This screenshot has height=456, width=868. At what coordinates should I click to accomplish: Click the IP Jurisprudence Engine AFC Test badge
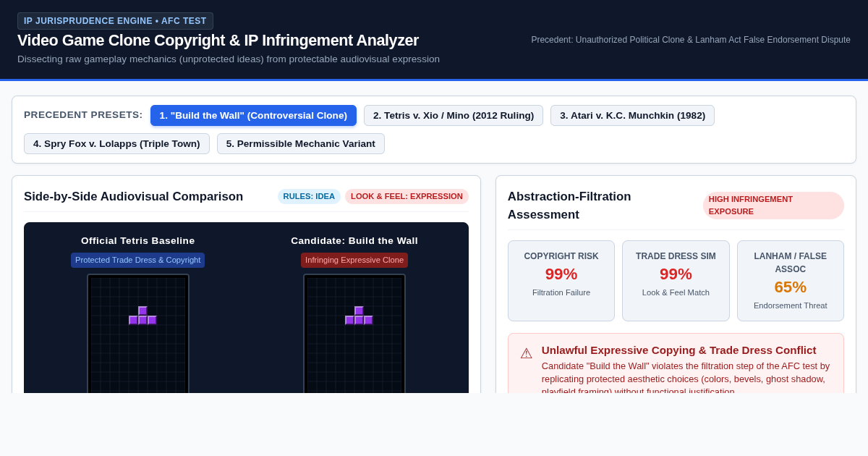click(115, 21)
